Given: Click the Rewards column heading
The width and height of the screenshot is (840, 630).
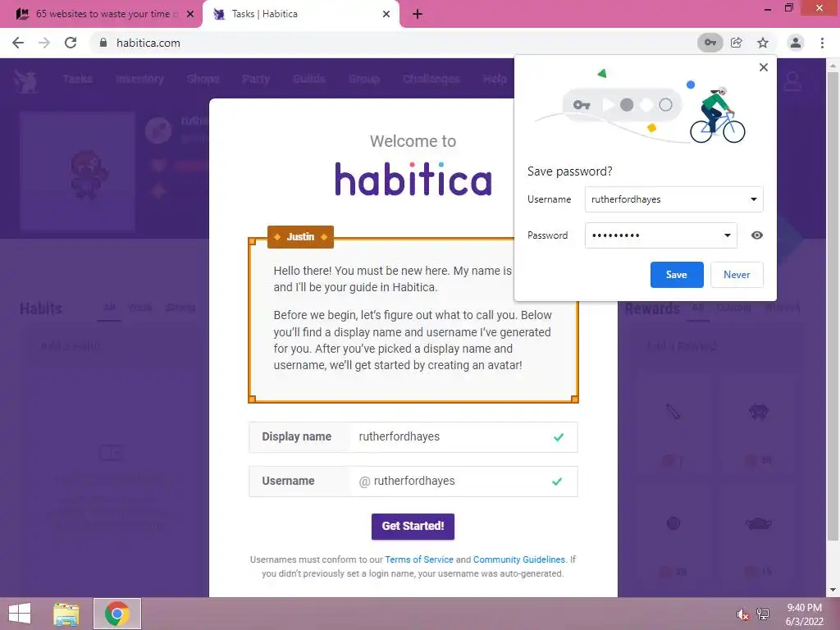Looking at the screenshot, I should click(652, 308).
